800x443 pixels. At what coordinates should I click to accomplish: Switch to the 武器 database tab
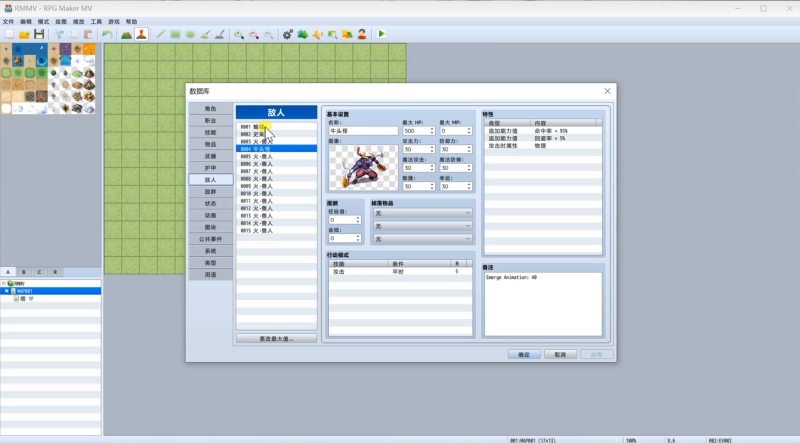[x=211, y=156]
